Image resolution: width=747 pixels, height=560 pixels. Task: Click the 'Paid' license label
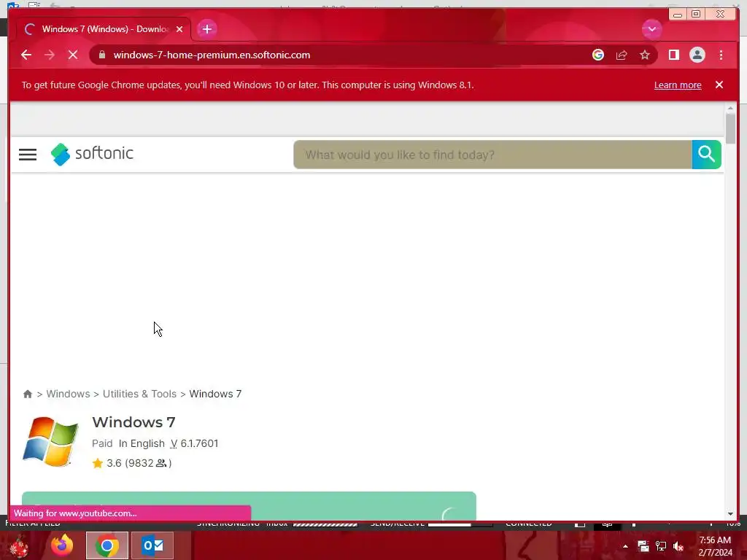pyautogui.click(x=102, y=443)
